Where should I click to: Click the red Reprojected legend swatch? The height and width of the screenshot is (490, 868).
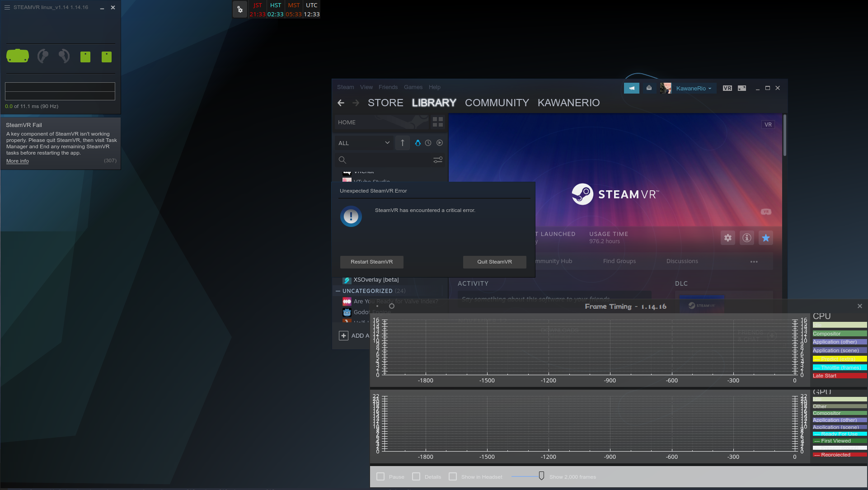(840, 455)
